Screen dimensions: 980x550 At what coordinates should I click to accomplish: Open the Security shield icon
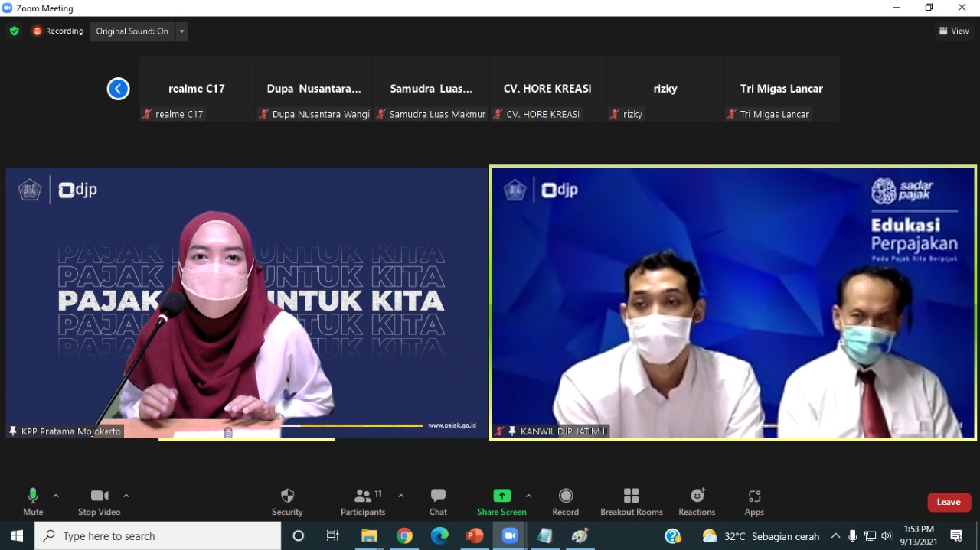(287, 496)
